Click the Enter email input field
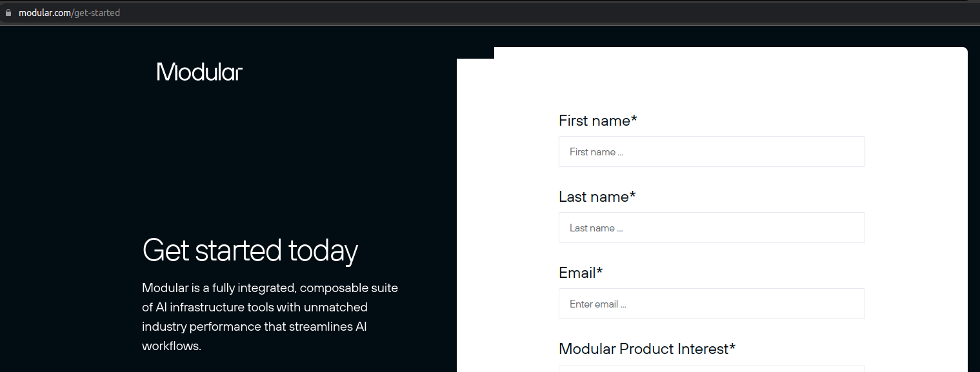Screen dimensions: 980x372 tap(711, 303)
